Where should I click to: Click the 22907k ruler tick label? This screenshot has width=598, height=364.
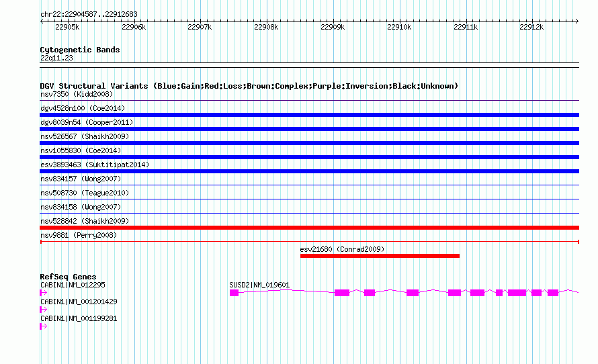[x=200, y=27]
